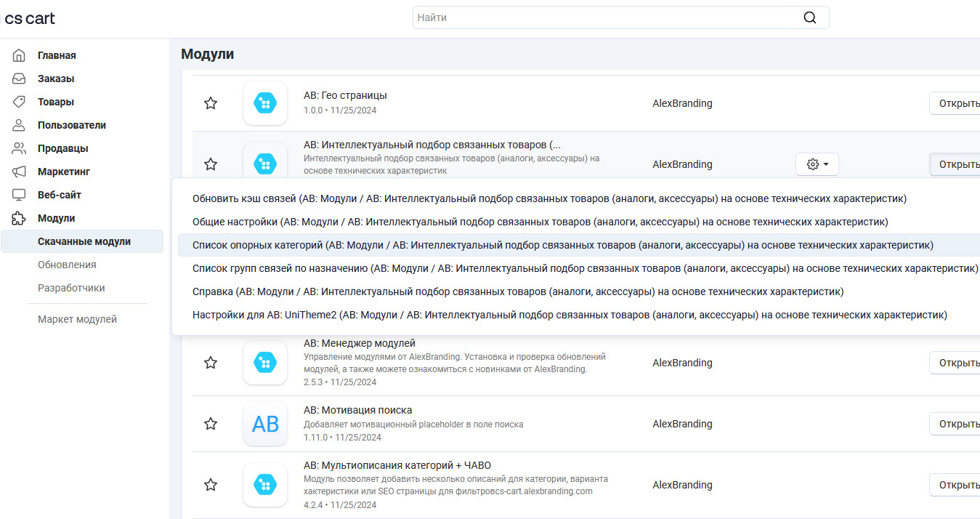The image size is (980, 519).
Task: Click the Интеллектуальный подбор module logo
Action: tap(265, 161)
